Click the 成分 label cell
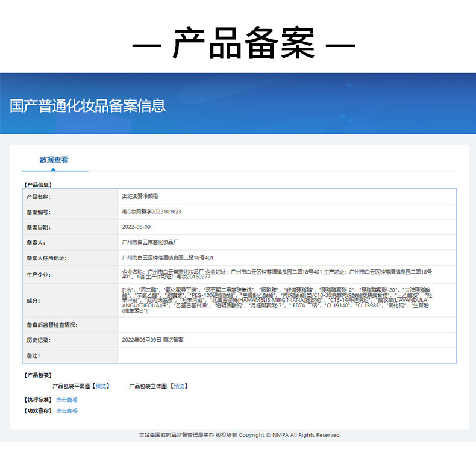 click(x=70, y=301)
